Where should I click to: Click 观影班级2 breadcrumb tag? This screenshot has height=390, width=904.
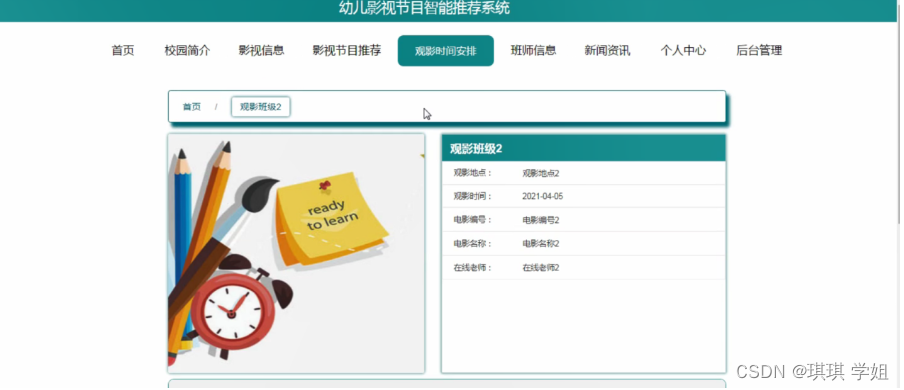pos(261,107)
